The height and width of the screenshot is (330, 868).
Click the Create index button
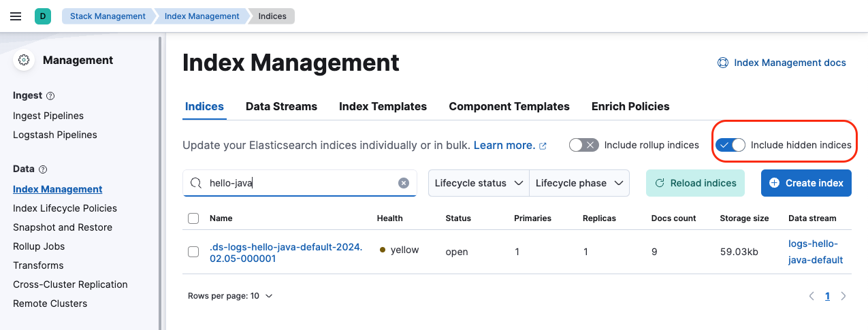click(806, 183)
